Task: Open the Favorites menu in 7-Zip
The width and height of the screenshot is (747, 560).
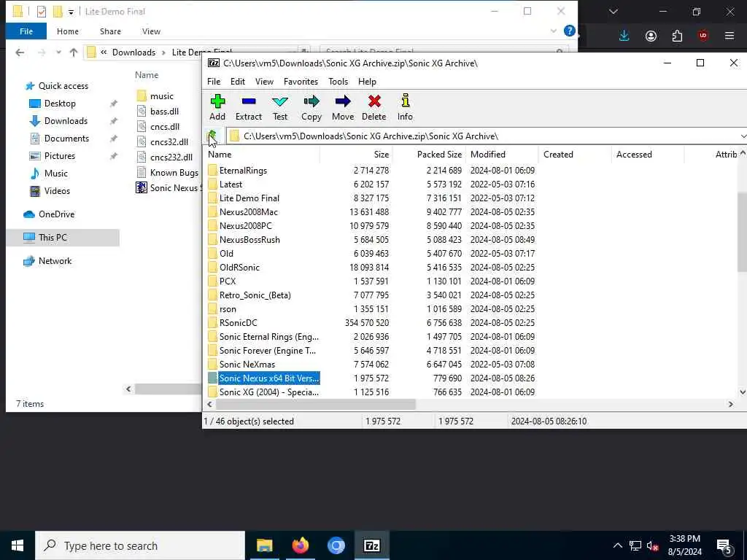Action: (x=301, y=82)
